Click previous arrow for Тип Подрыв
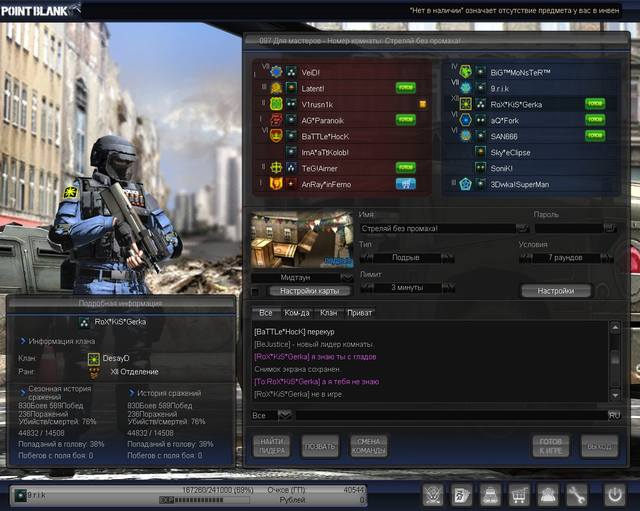Viewport: 640px width, 511px height. 366,258
